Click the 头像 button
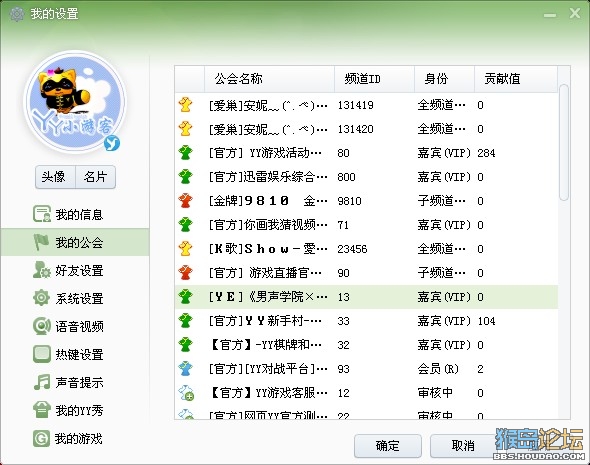This screenshot has width=590, height=465. [55, 177]
